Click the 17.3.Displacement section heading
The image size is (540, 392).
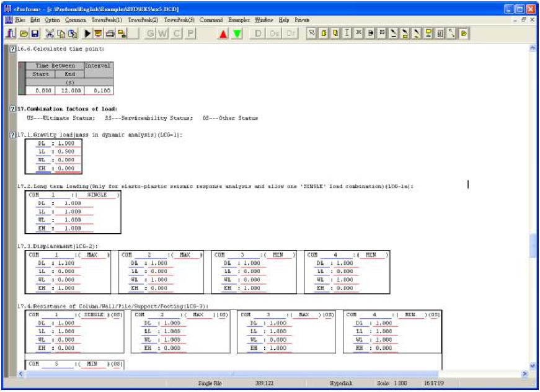[58, 246]
